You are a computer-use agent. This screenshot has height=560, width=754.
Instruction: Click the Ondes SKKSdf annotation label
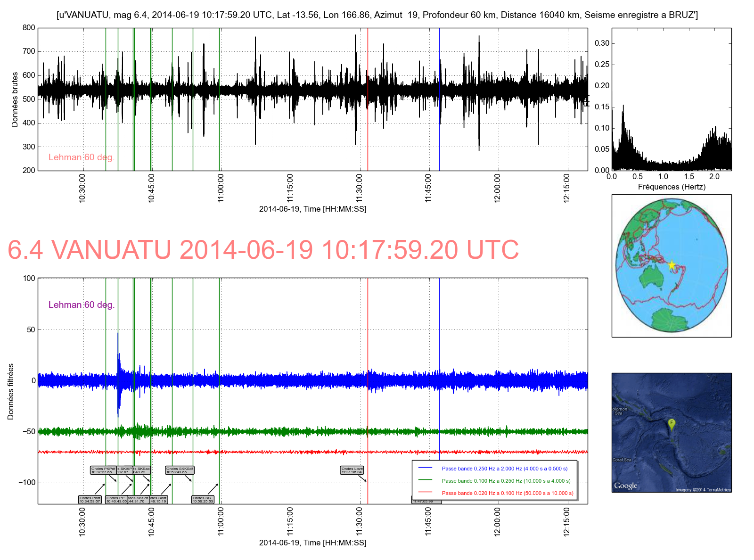point(180,470)
